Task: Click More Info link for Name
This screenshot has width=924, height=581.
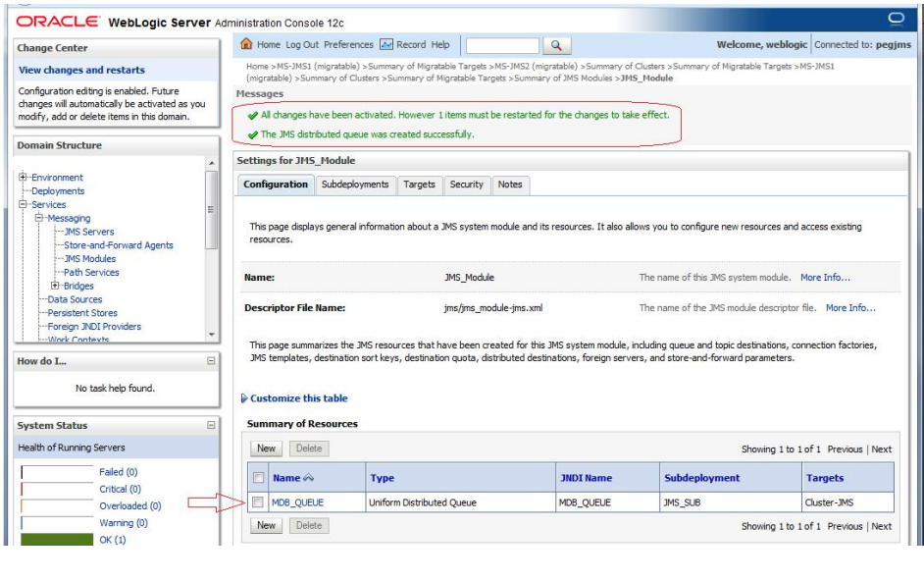Action: click(825, 277)
